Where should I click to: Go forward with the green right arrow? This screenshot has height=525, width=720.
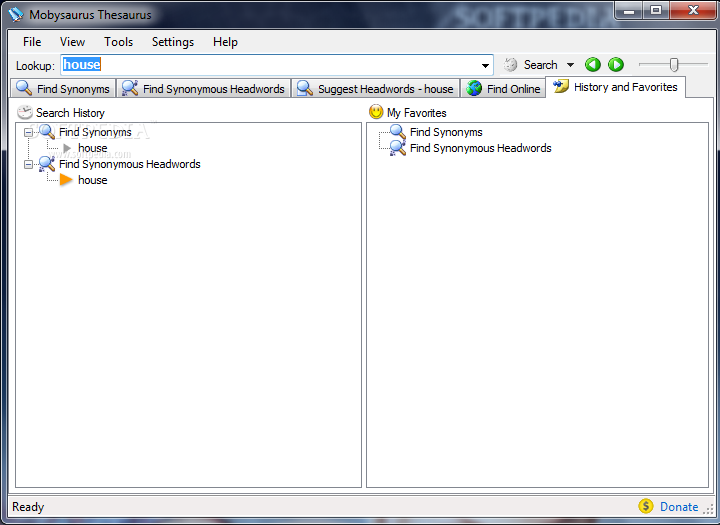616,65
